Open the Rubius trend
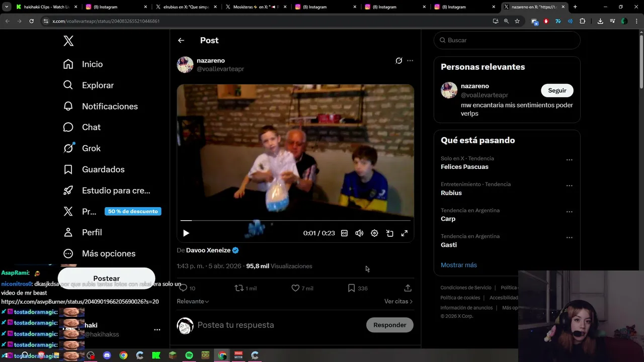The width and height of the screenshot is (644, 362). pyautogui.click(x=451, y=193)
